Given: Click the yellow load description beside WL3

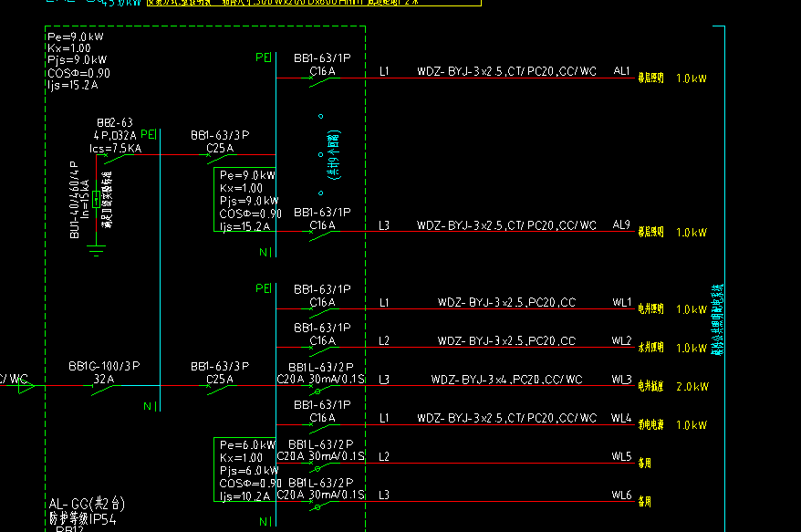Looking at the screenshot, I should 650,386.
